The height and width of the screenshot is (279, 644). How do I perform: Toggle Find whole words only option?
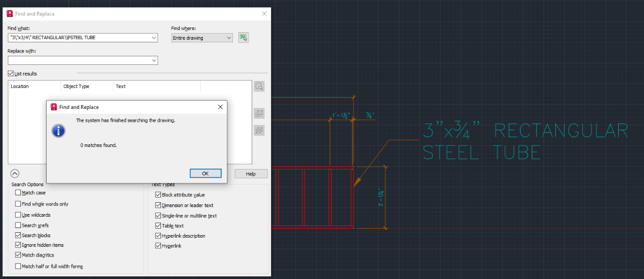click(x=18, y=204)
